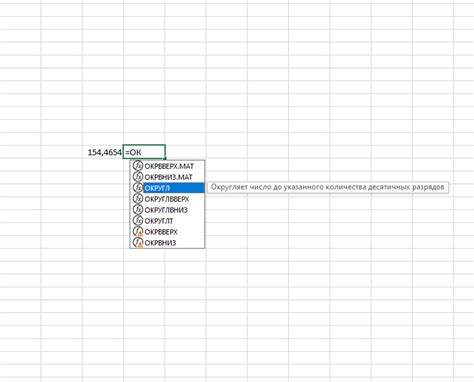Click the cell containing 154,4654

103,152
